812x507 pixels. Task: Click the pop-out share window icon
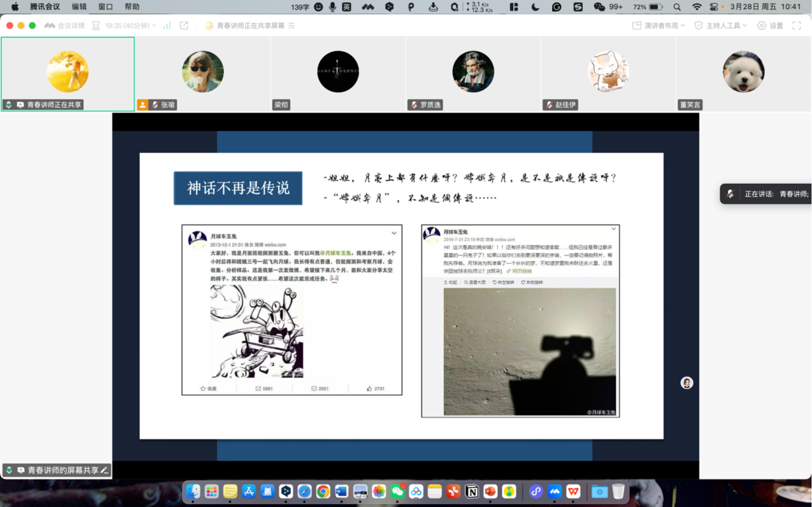(x=184, y=26)
